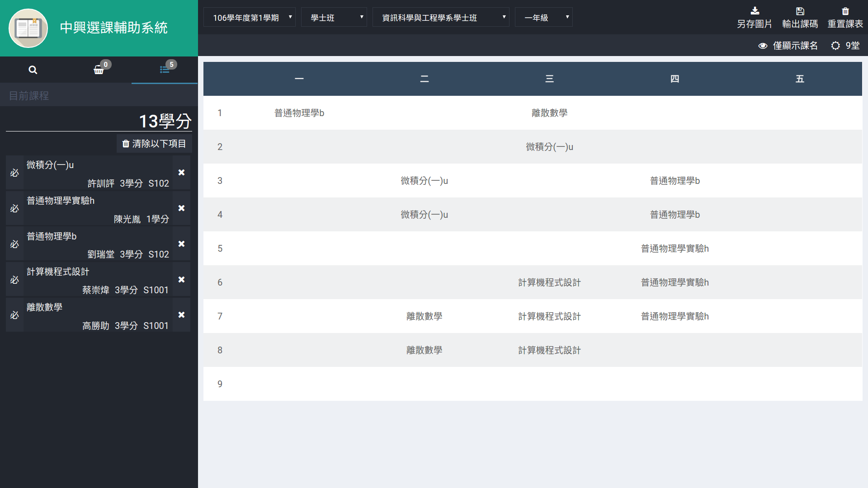868x488 pixels.
Task: Switch to the current course list tab
Action: [165, 70]
